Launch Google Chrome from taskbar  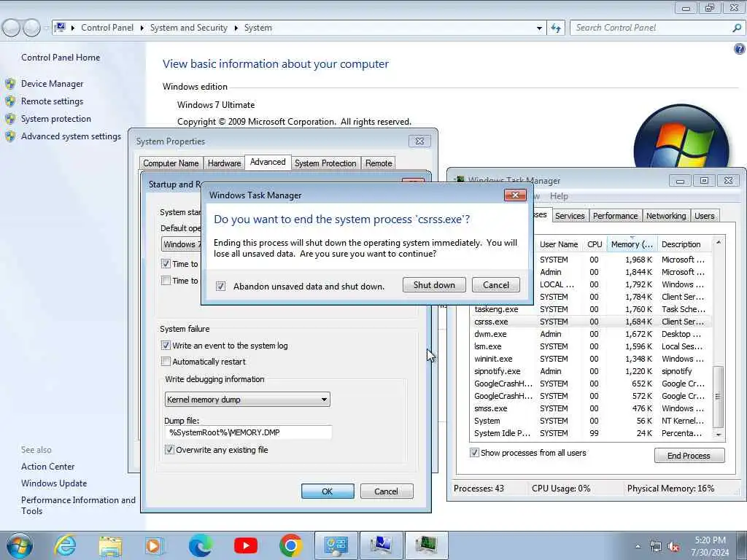pyautogui.click(x=291, y=545)
